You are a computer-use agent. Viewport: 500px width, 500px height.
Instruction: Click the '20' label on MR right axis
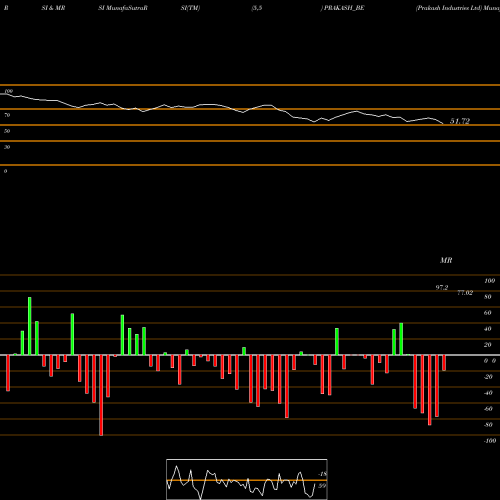(488, 345)
